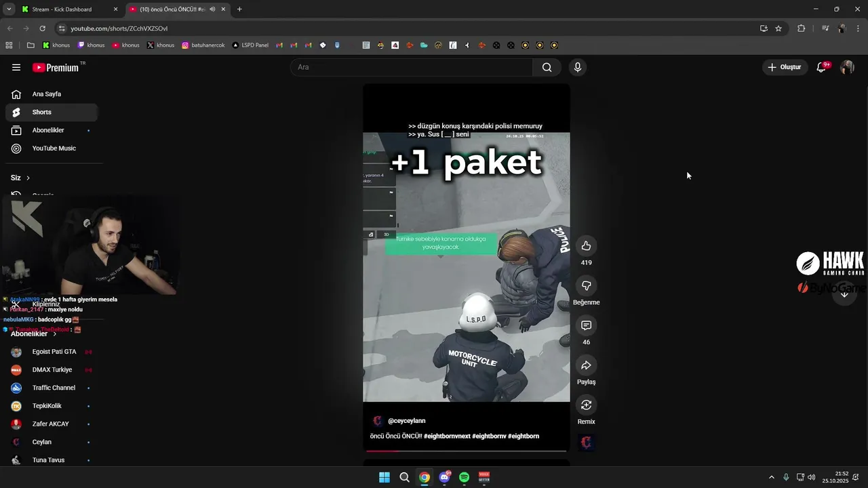The height and width of the screenshot is (488, 868).
Task: Click the magnifier search button
Action: coord(547,67)
